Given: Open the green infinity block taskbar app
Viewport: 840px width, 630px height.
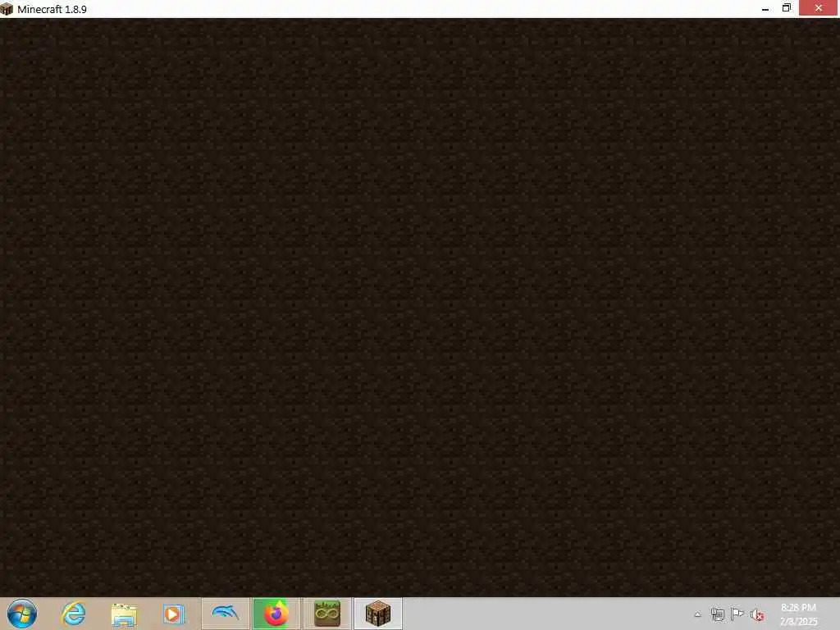Looking at the screenshot, I should (x=327, y=614).
